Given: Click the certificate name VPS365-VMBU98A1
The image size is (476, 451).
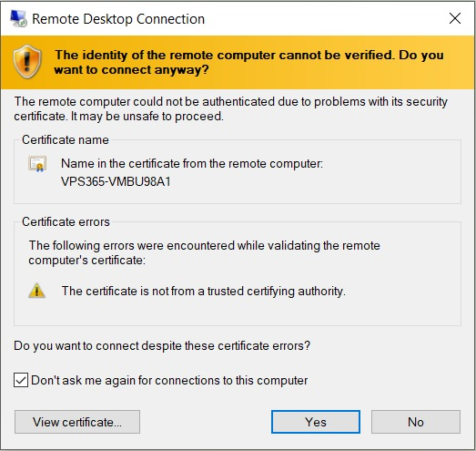Looking at the screenshot, I should pyautogui.click(x=116, y=181).
